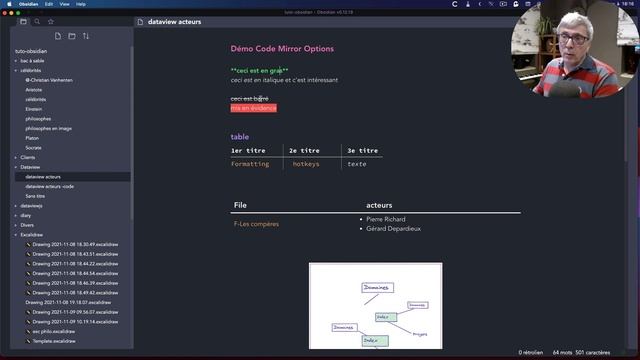Click the Pierre Richard list entry
This screenshot has width=640, height=360.
(386, 220)
